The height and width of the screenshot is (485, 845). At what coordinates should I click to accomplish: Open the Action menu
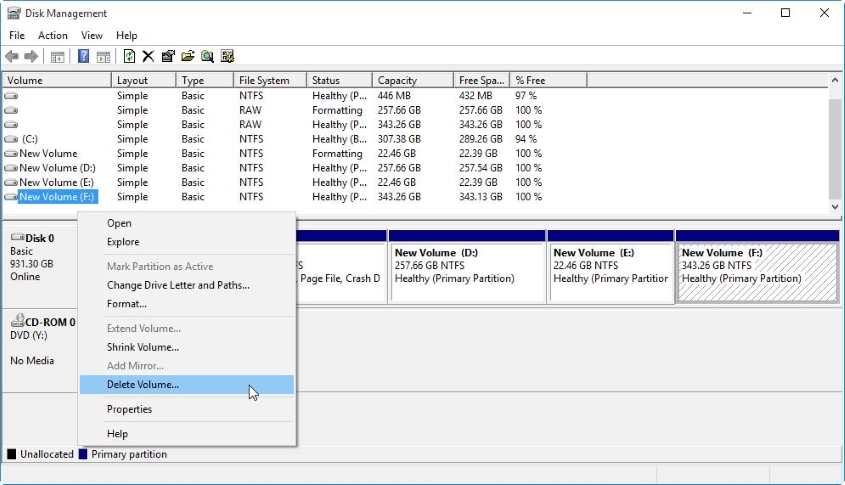click(53, 36)
